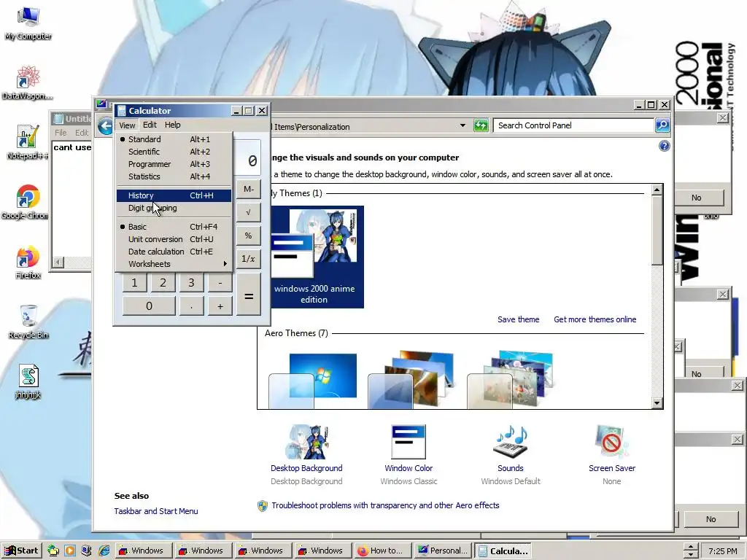Launch media player from quick launch
The image size is (747, 560).
pos(70,551)
